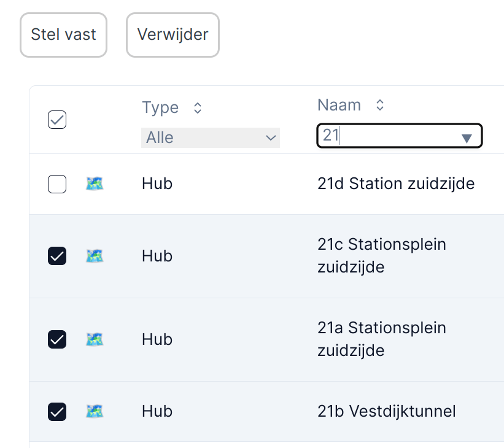Focus the Naam filter field containing 21
504x448 pixels.
[x=387, y=136]
